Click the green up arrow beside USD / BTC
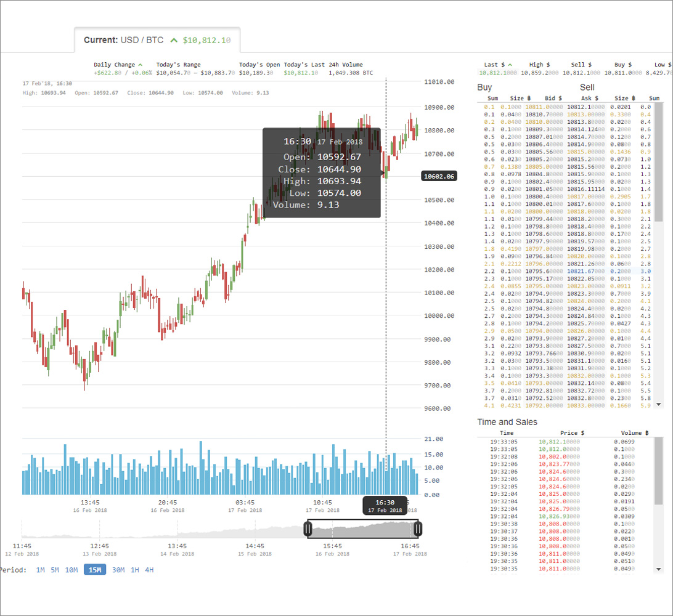Image resolution: width=673 pixels, height=616 pixels. [174, 40]
